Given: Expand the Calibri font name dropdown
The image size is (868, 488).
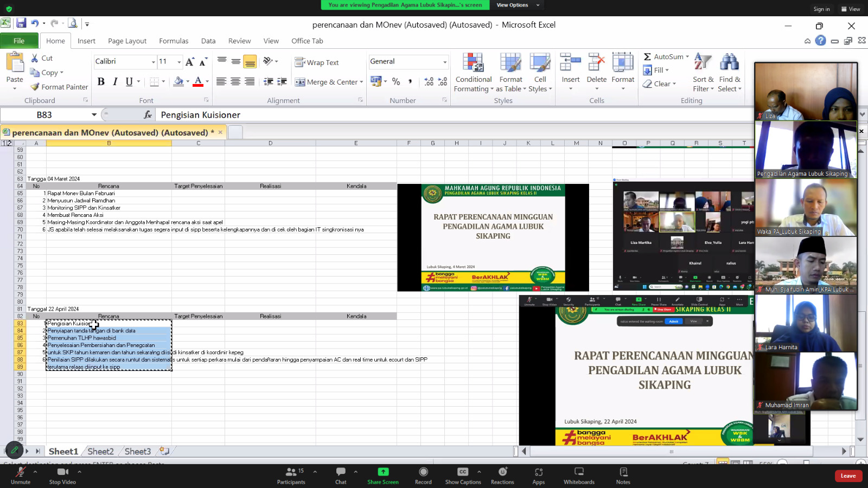Looking at the screenshot, I should (153, 62).
